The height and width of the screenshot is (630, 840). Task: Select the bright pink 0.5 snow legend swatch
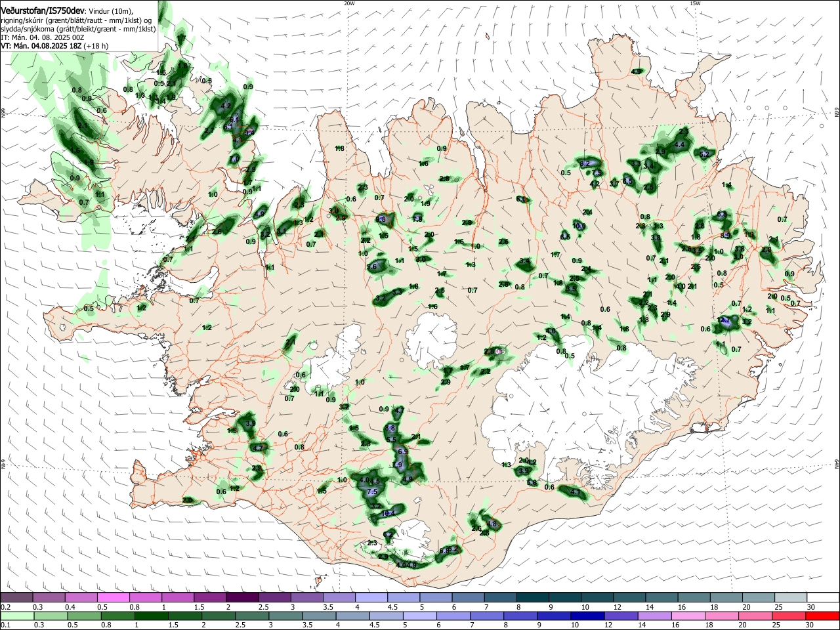[x=113, y=598]
